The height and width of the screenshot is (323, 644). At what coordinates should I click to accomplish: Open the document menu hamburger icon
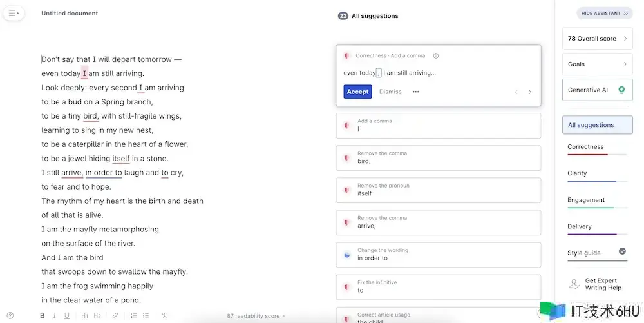[x=14, y=13]
